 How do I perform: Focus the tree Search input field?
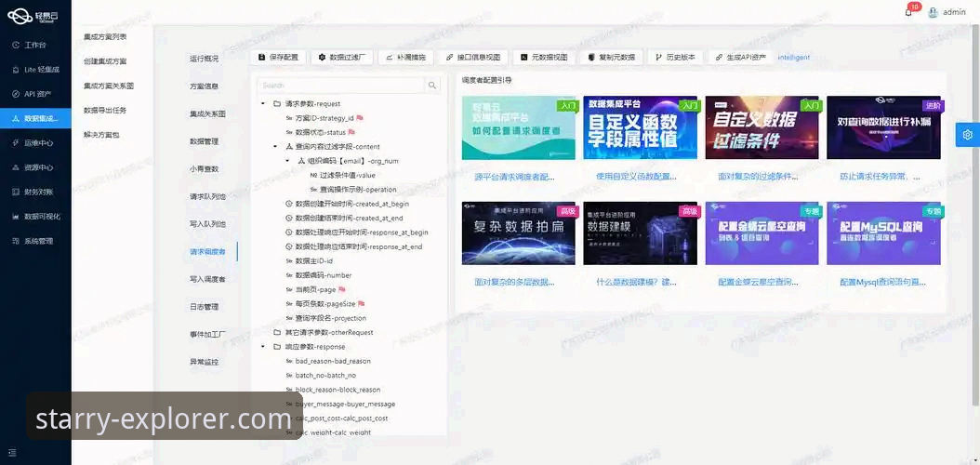pos(341,85)
